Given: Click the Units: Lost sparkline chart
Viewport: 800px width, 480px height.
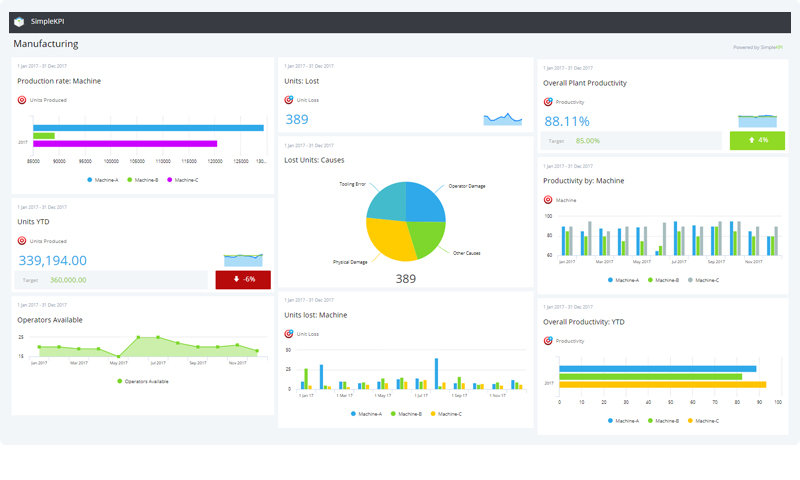Looking at the screenshot, I should (503, 119).
